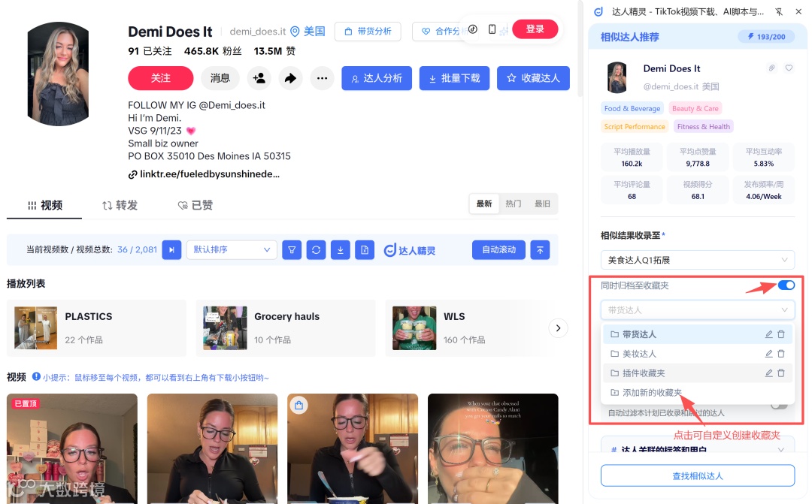The image size is (812, 504).
Task: Click the add-friend person icon button
Action: point(259,78)
